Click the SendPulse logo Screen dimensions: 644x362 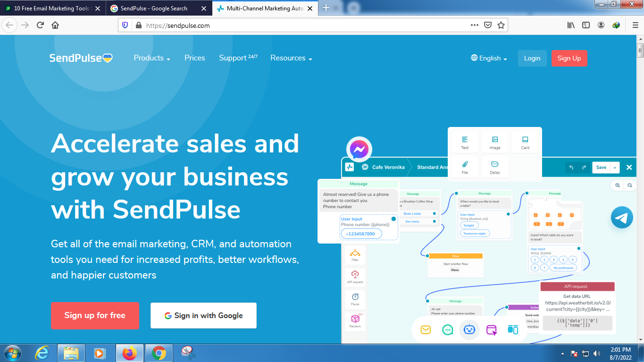coord(81,58)
